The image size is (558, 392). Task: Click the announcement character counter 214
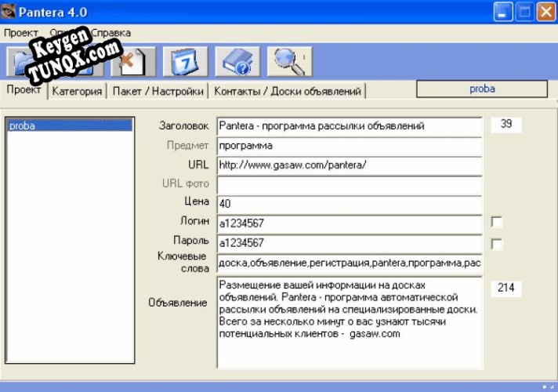point(506,288)
